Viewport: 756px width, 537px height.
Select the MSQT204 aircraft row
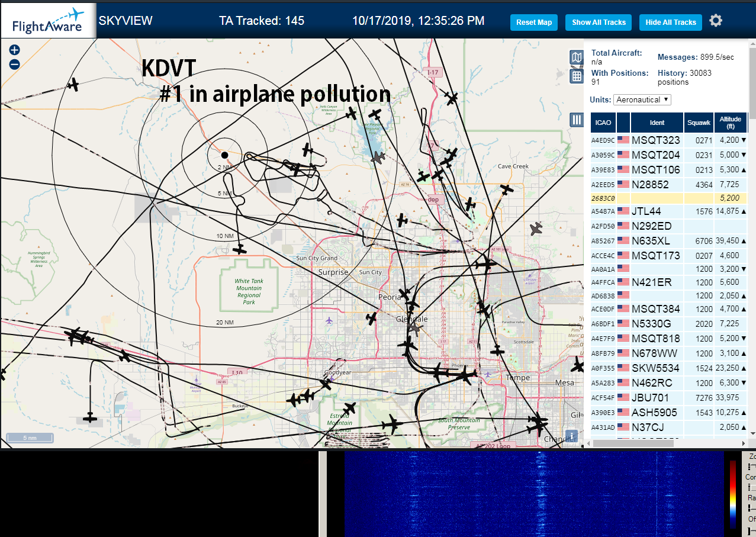point(668,155)
